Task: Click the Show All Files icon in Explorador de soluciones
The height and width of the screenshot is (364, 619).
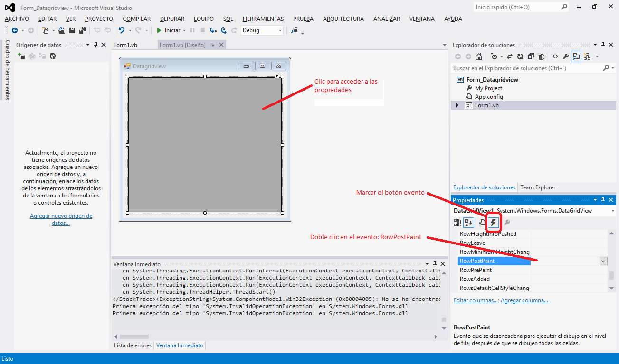Action: [x=540, y=56]
